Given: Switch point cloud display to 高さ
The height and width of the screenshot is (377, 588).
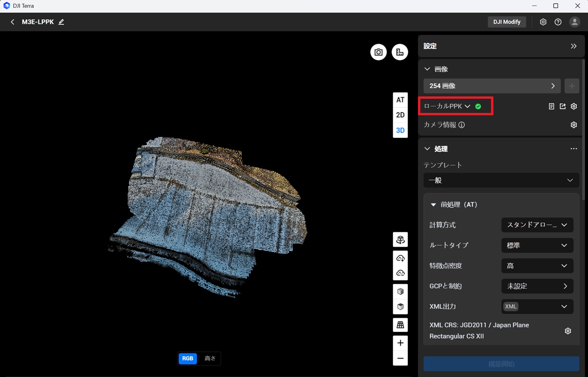Looking at the screenshot, I should (210, 359).
